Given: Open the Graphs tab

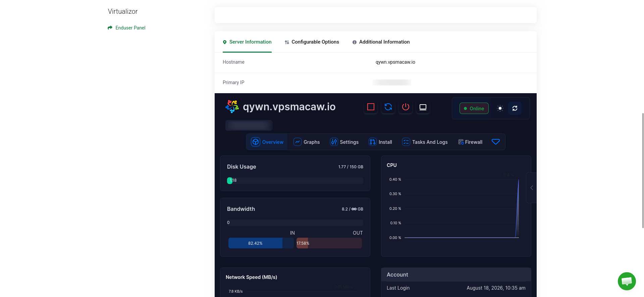Looking at the screenshot, I should point(307,142).
